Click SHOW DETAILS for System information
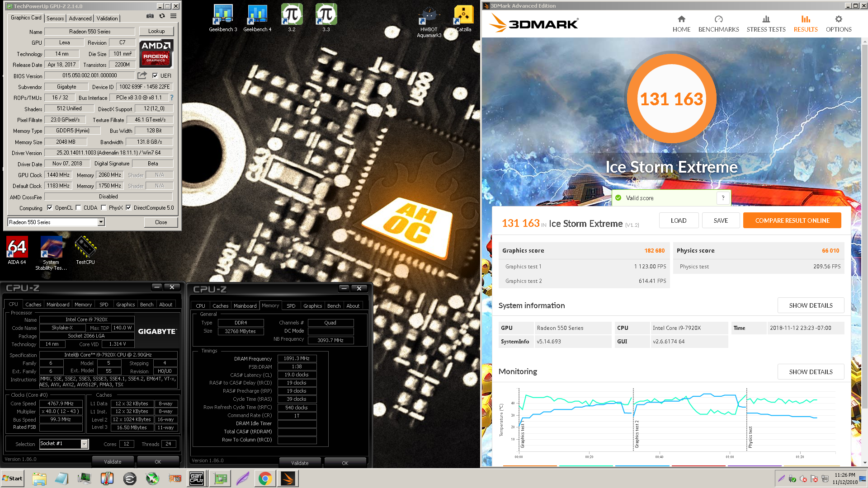Viewport: 868px width, 488px height. 811,305
